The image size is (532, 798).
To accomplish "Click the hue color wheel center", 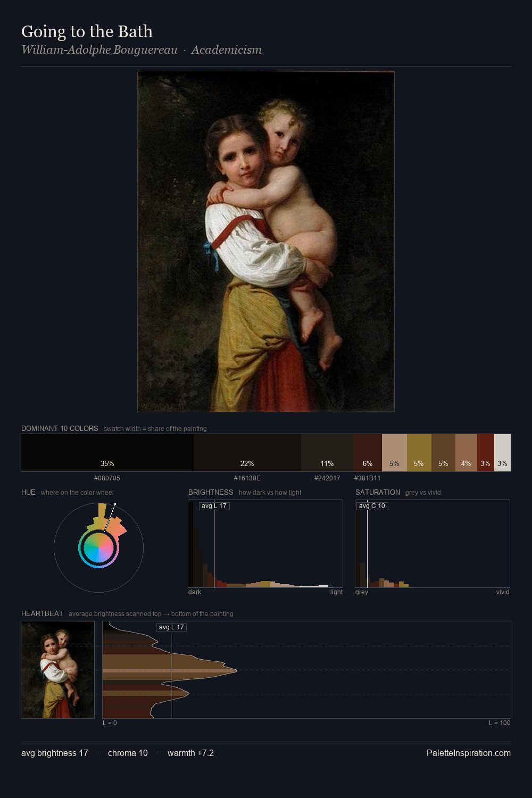I will click(98, 547).
